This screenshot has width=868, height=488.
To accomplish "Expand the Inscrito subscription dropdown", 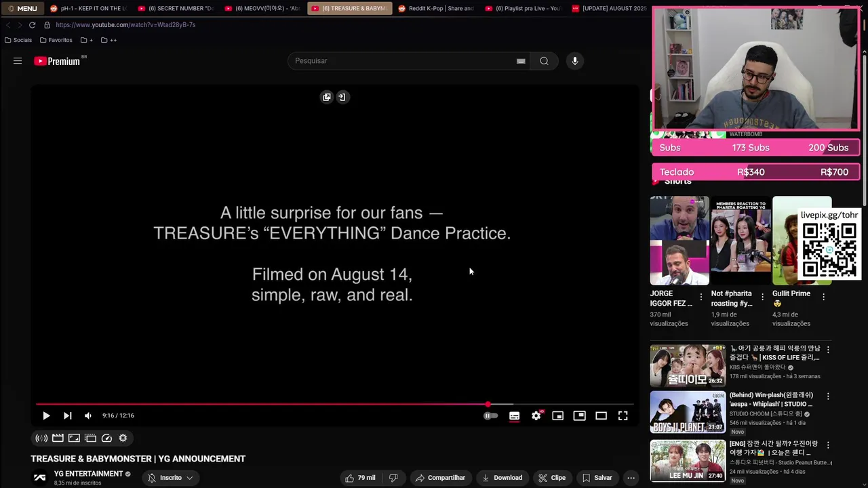I will 170,478.
